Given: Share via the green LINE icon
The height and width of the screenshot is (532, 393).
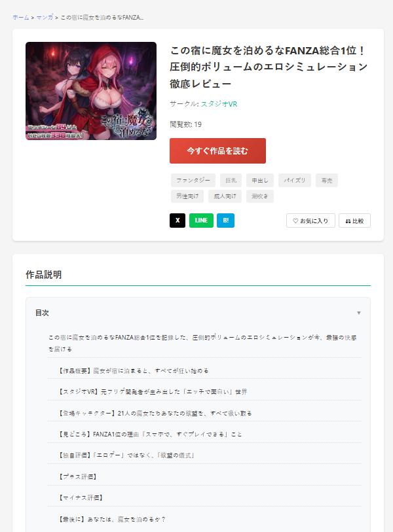Looking at the screenshot, I should point(201,221).
